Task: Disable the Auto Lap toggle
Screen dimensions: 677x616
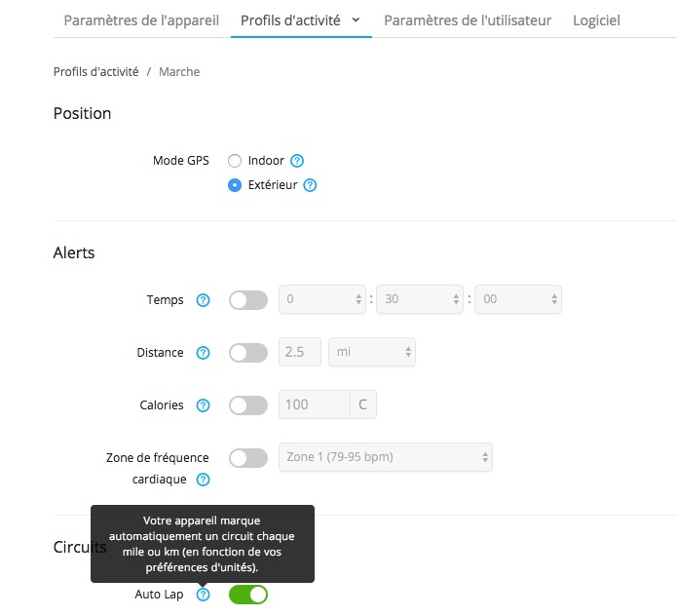Action: point(248,595)
